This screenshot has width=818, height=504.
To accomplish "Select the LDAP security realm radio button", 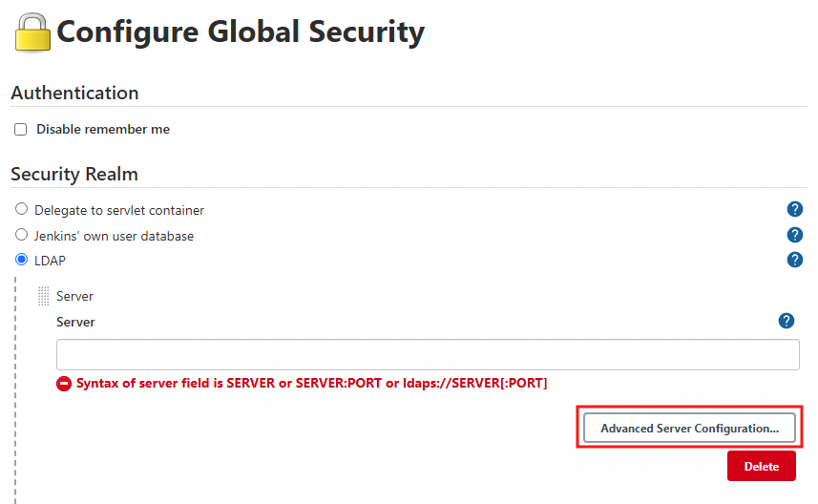I will coord(21,260).
